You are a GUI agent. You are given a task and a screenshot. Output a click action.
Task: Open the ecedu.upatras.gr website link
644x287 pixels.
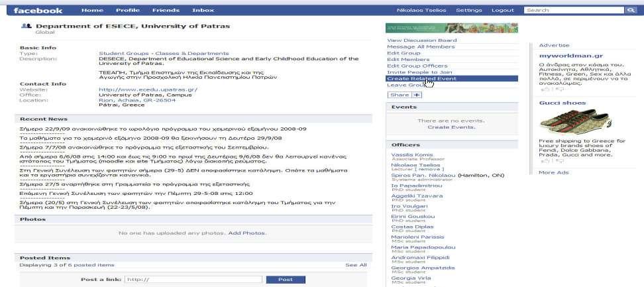pos(148,89)
